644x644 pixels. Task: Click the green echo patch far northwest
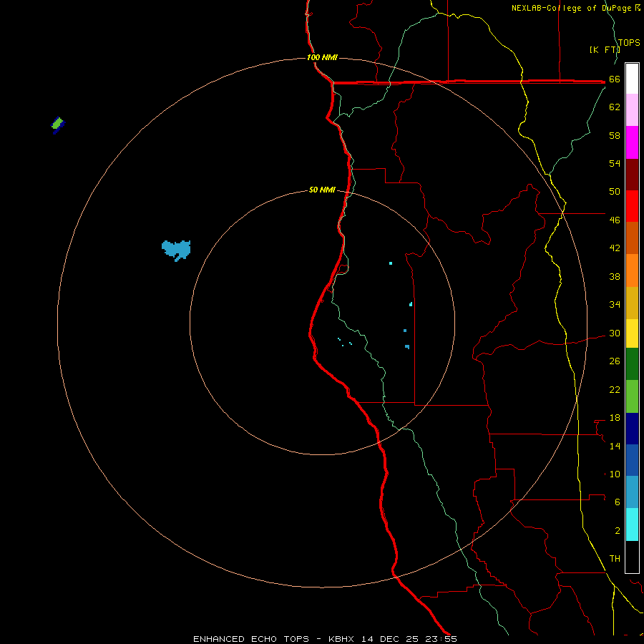tap(58, 125)
